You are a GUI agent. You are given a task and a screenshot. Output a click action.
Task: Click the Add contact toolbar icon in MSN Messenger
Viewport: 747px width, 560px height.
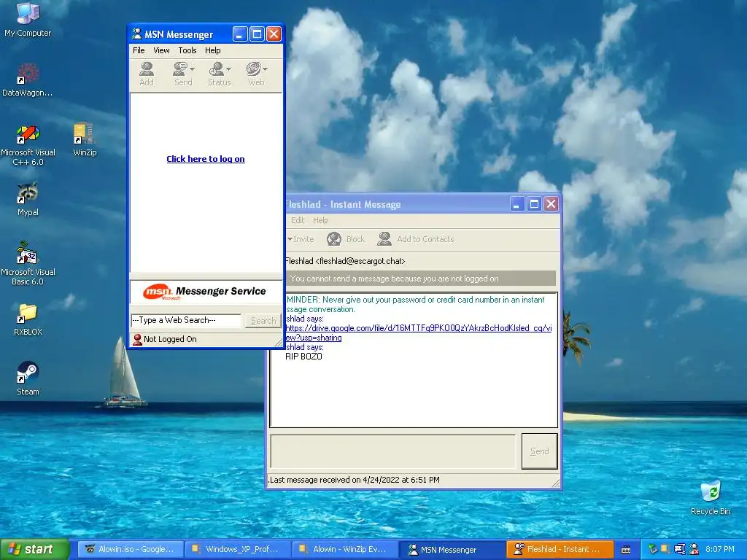coord(147,74)
